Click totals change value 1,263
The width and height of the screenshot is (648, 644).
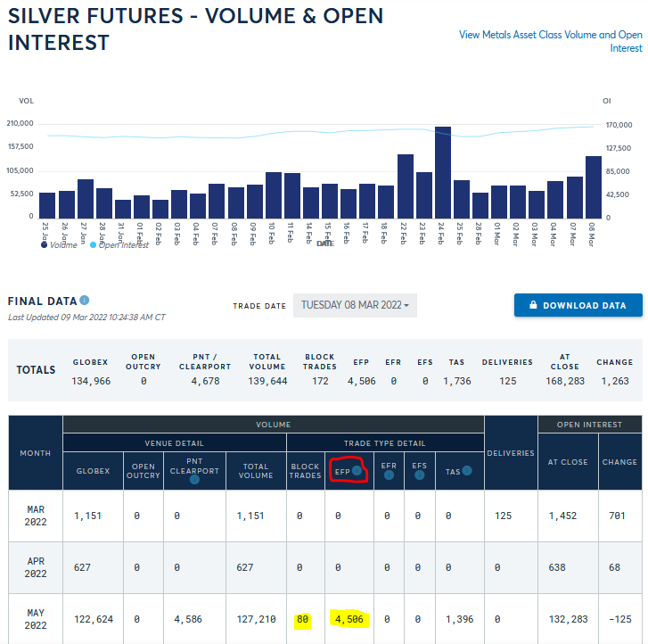pyautogui.click(x=615, y=381)
